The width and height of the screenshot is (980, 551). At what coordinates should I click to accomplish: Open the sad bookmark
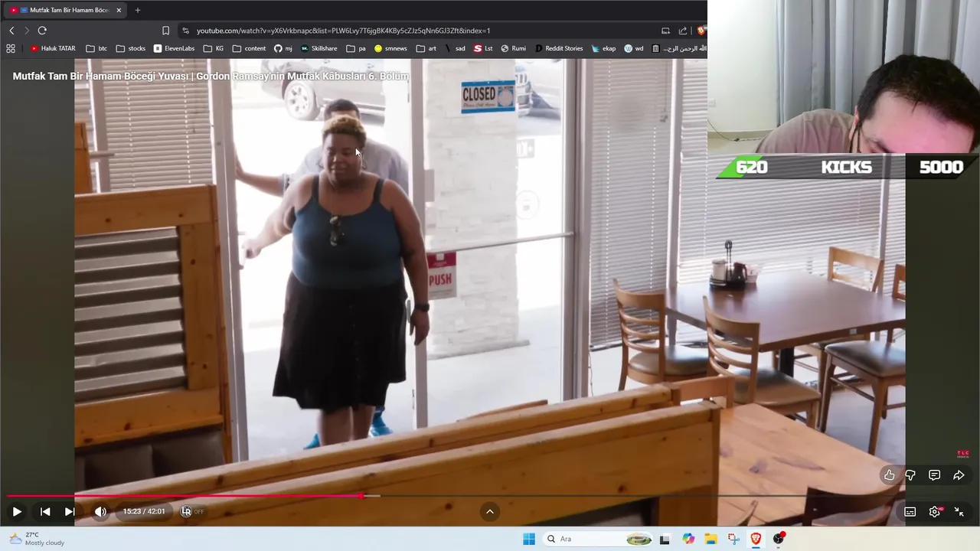(455, 48)
